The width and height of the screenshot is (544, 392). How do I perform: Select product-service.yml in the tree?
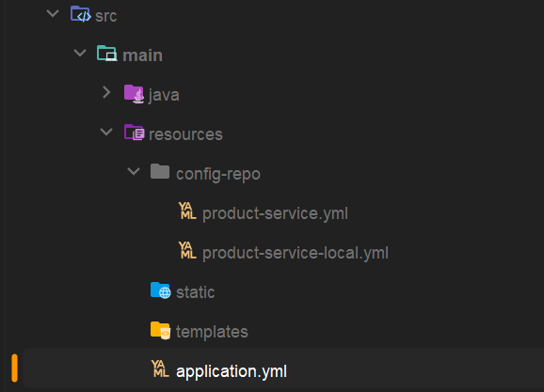tap(275, 213)
